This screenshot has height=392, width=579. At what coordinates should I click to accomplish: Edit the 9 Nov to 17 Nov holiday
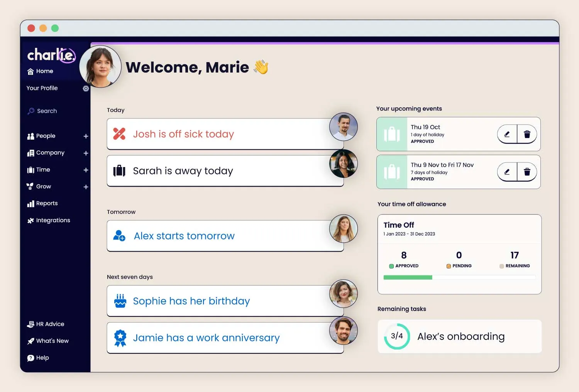tap(507, 172)
